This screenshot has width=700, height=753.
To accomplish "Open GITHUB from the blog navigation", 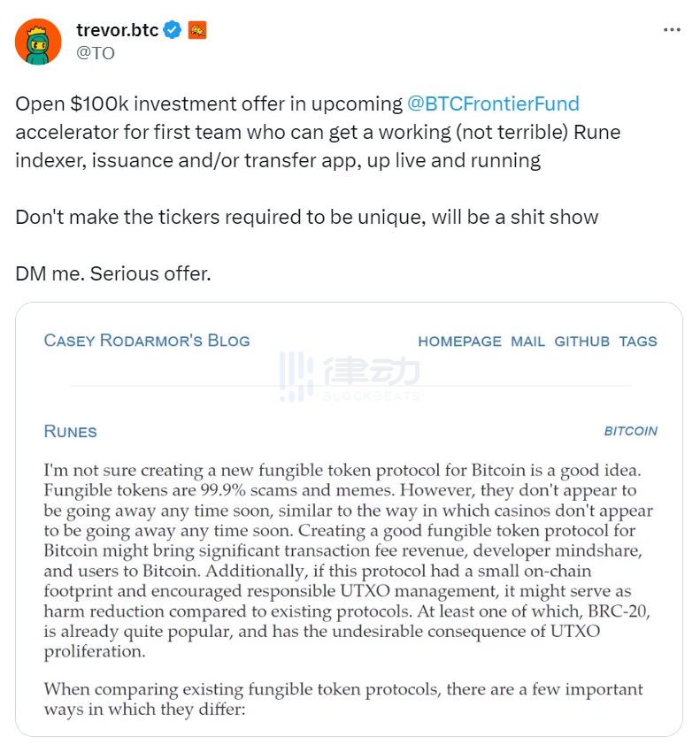I will tap(581, 342).
